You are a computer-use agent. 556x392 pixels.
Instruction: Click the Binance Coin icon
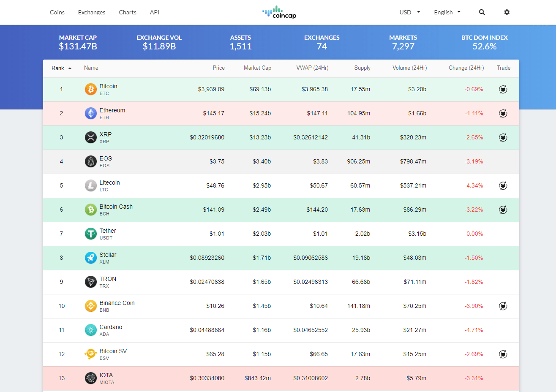[x=90, y=306]
